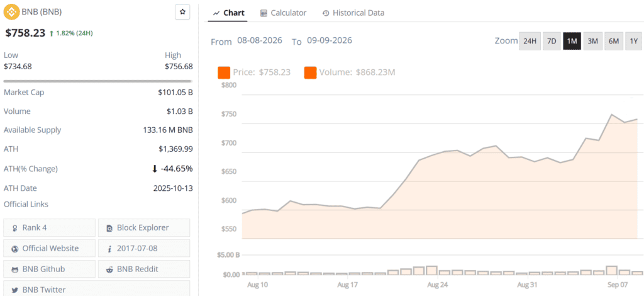The image size is (644, 296).
Task: Click the Low value $734.68
Action: pos(18,67)
